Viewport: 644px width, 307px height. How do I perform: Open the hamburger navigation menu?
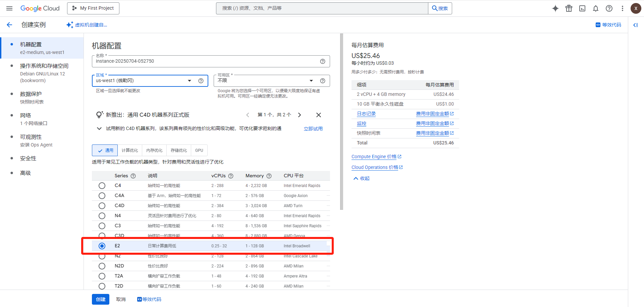(9, 8)
